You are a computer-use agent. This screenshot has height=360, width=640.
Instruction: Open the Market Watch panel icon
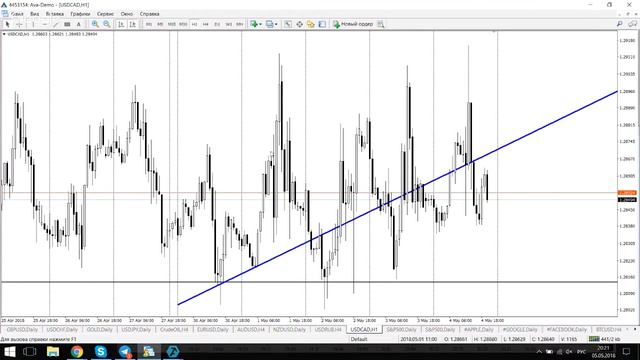(x=288, y=24)
